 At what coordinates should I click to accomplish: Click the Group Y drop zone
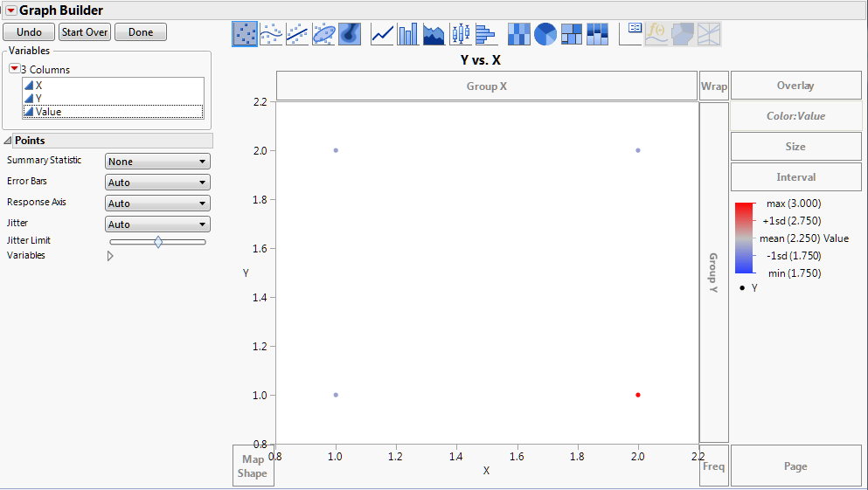(713, 273)
